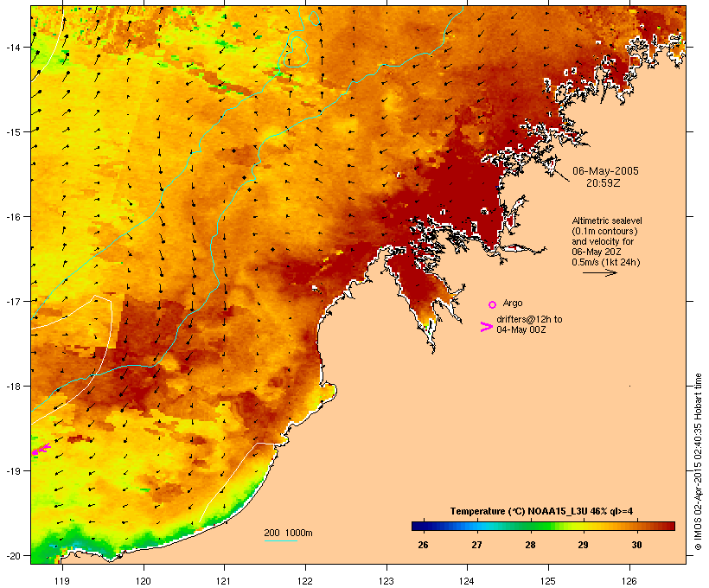Click the time text 20:59Z
The height and width of the screenshot is (588, 709).
pos(604,183)
